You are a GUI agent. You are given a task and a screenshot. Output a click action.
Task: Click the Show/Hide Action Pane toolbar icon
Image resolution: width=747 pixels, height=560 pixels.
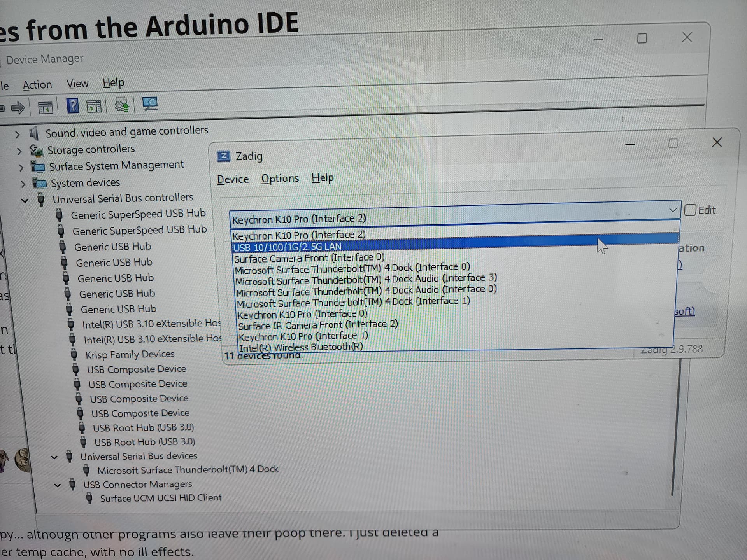click(94, 106)
